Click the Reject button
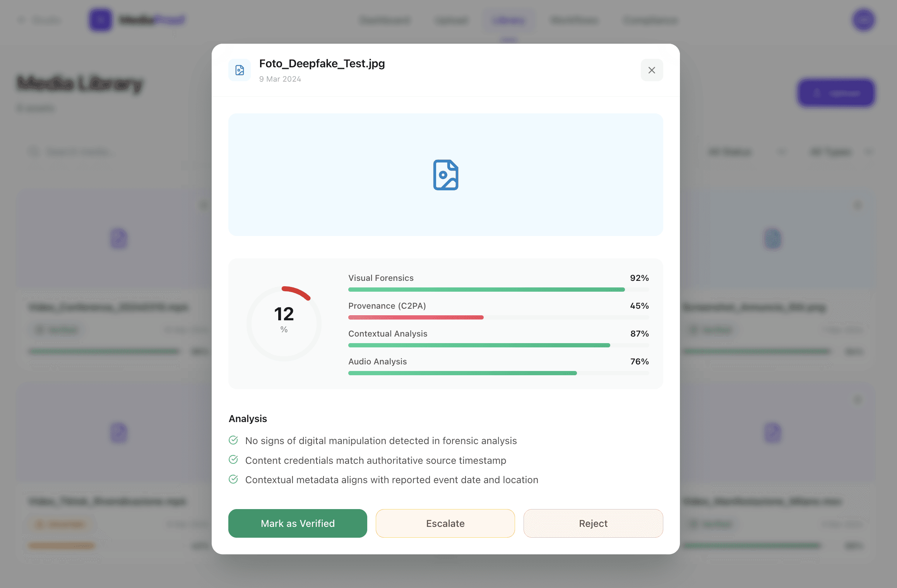 click(593, 523)
